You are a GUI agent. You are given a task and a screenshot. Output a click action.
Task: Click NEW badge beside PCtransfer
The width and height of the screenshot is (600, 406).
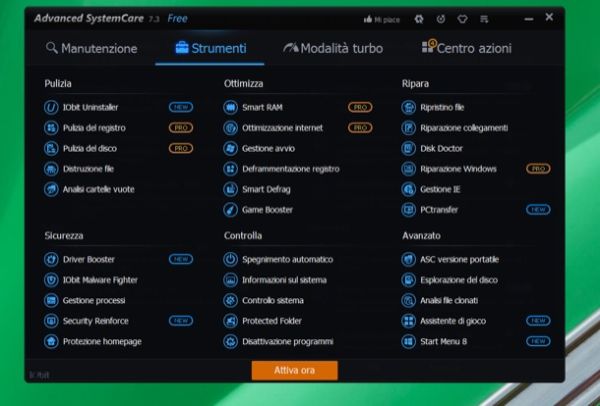(538, 210)
